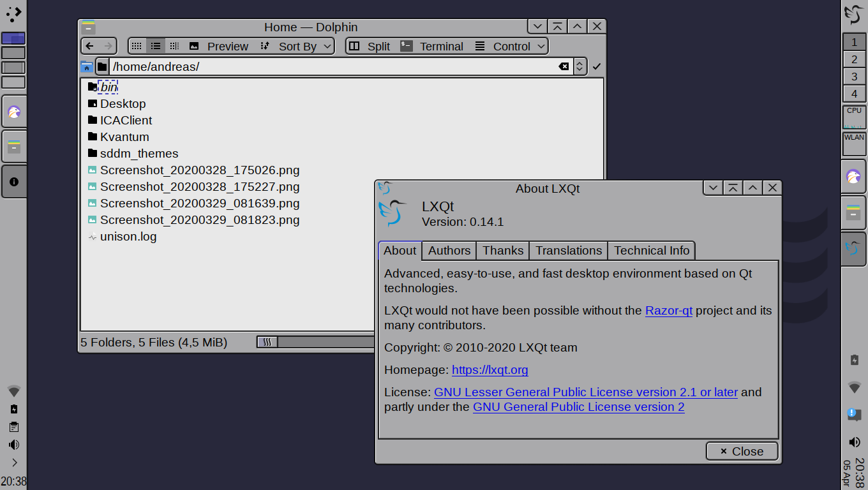Image resolution: width=868 pixels, height=490 pixels.
Task: Click left panel battery tray icon
Action: click(14, 409)
